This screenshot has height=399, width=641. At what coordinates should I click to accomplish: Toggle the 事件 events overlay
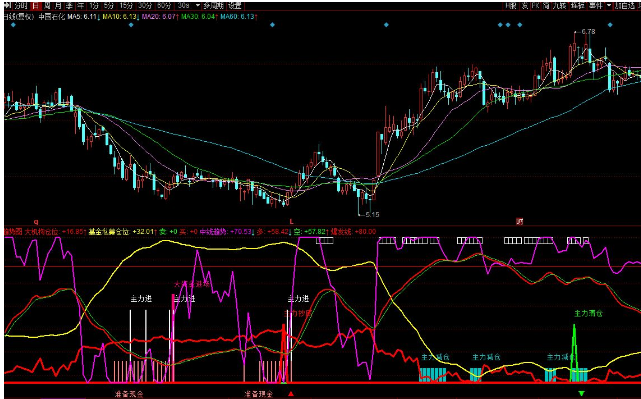click(x=595, y=6)
